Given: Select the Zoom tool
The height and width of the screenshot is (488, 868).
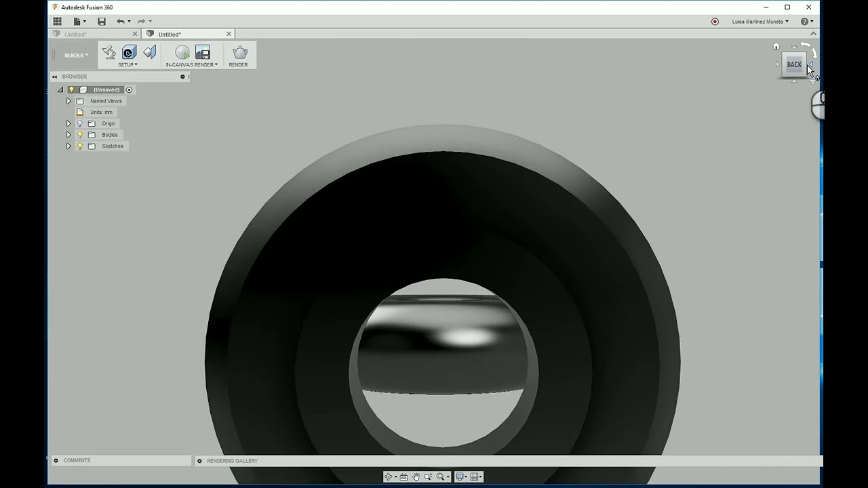Looking at the screenshot, I should (428, 476).
